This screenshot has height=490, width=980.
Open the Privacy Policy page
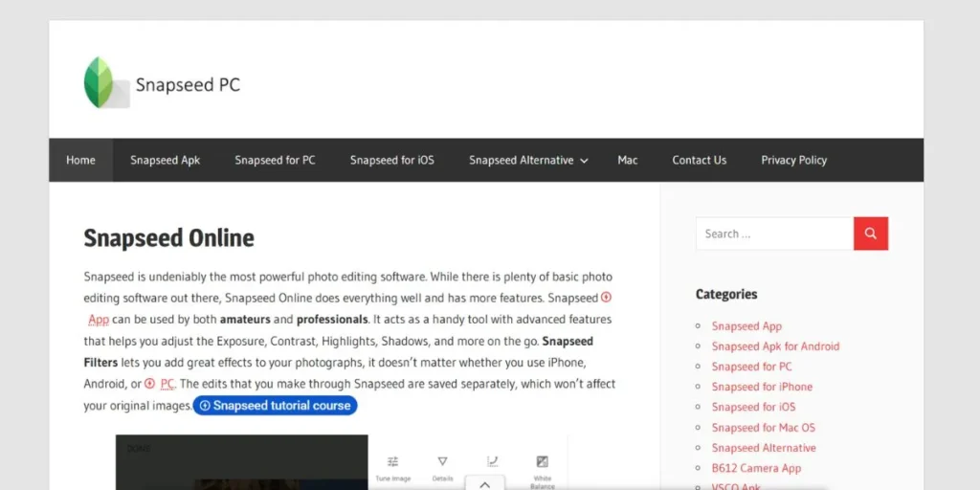(x=793, y=160)
